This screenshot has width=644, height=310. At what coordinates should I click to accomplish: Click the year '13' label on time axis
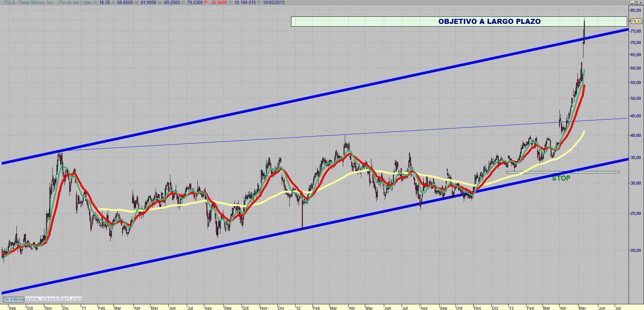click(511, 308)
